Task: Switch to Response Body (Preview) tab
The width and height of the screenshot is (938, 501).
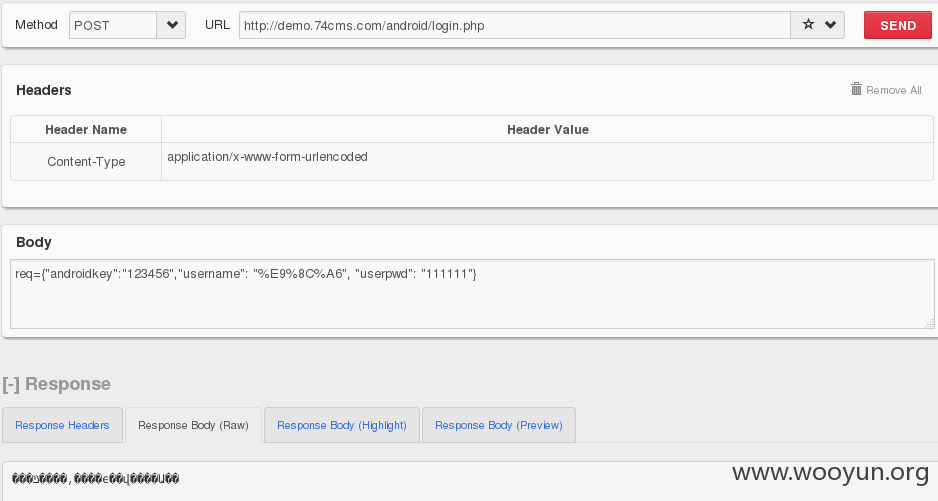Action: (x=499, y=425)
